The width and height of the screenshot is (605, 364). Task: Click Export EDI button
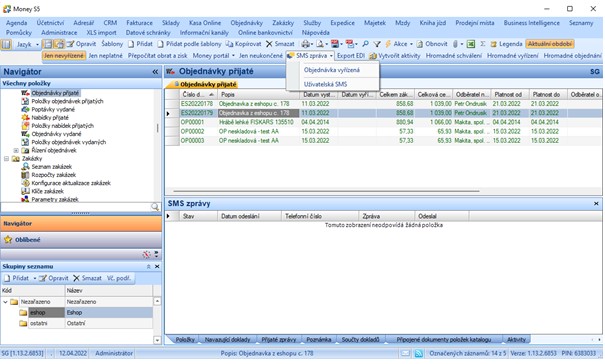click(351, 56)
